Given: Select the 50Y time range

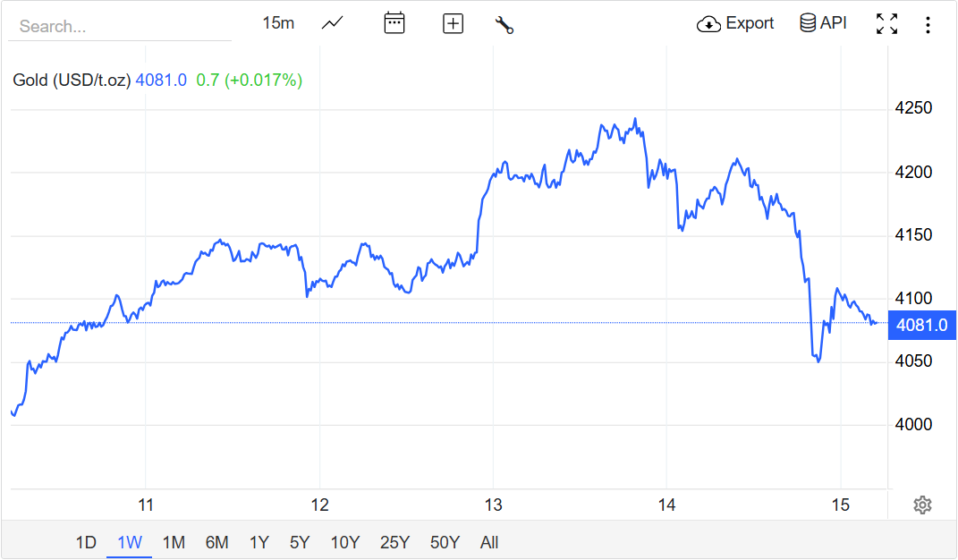Looking at the screenshot, I should [445, 542].
